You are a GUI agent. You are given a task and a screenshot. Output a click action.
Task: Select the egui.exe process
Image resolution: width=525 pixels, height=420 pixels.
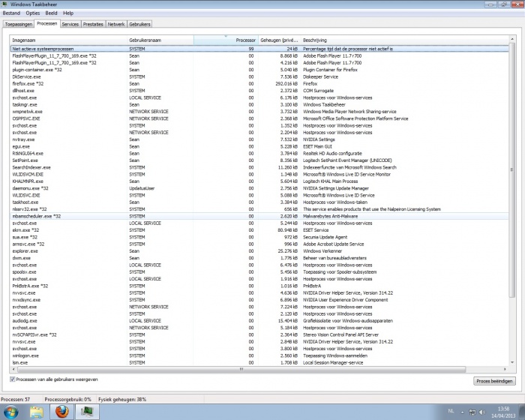(x=259, y=146)
